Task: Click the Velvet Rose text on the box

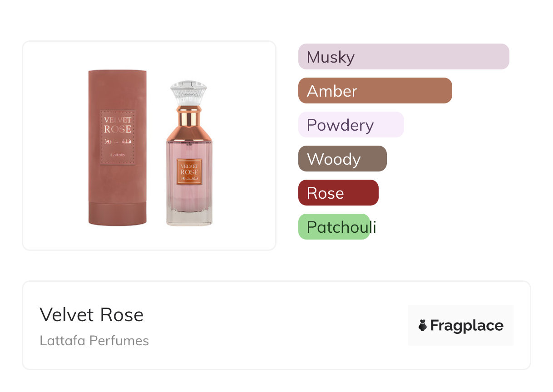Action: (118, 124)
